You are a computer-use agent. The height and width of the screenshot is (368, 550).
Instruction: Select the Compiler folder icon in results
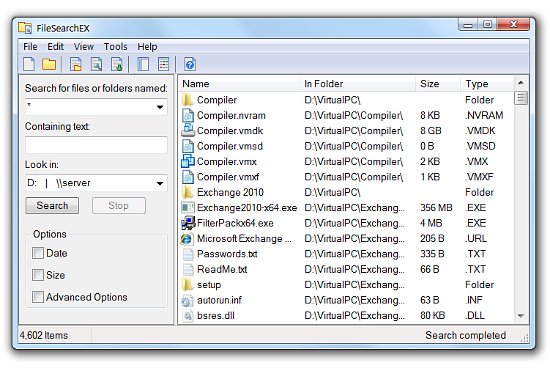pyautogui.click(x=188, y=100)
